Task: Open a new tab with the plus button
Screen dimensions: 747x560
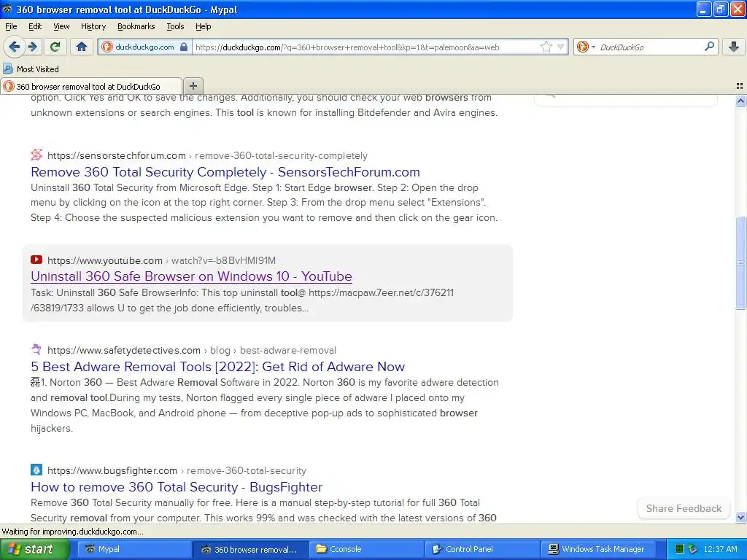Action: pos(193,86)
